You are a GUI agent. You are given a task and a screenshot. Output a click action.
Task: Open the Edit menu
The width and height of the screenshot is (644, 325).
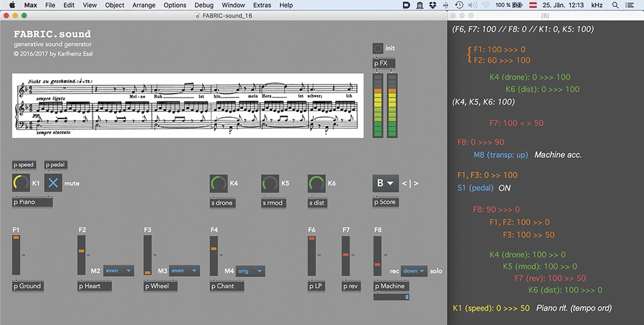coord(69,5)
